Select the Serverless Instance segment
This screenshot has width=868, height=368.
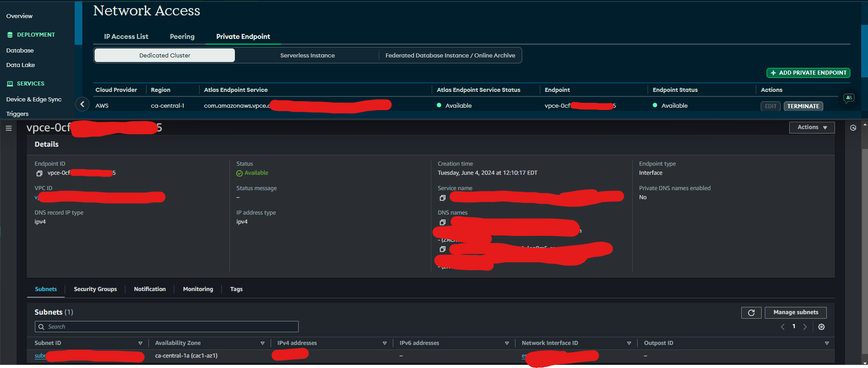pos(307,56)
